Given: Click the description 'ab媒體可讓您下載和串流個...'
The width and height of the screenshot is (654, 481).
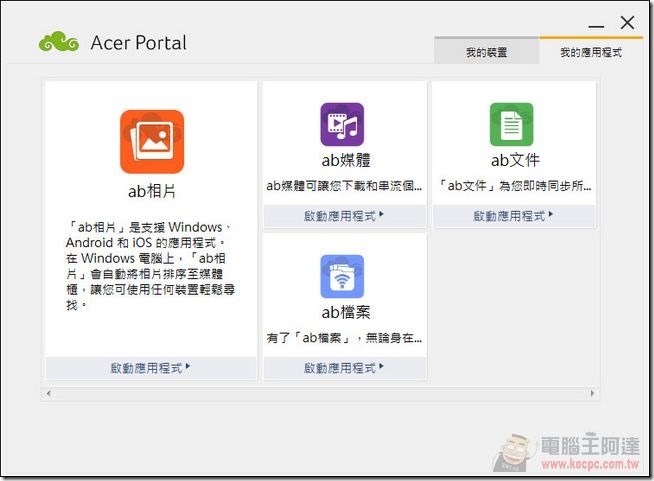Looking at the screenshot, I should (x=344, y=186).
